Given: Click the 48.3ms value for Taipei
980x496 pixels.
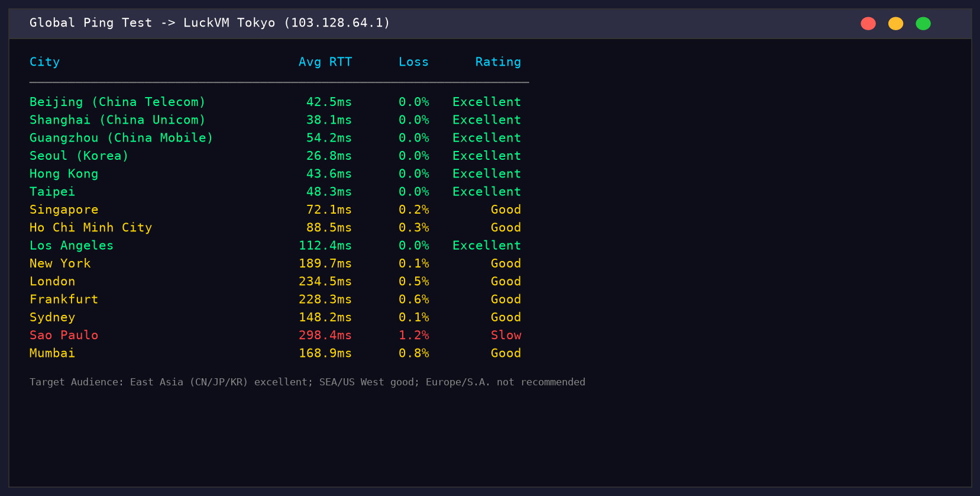Looking at the screenshot, I should [329, 192].
